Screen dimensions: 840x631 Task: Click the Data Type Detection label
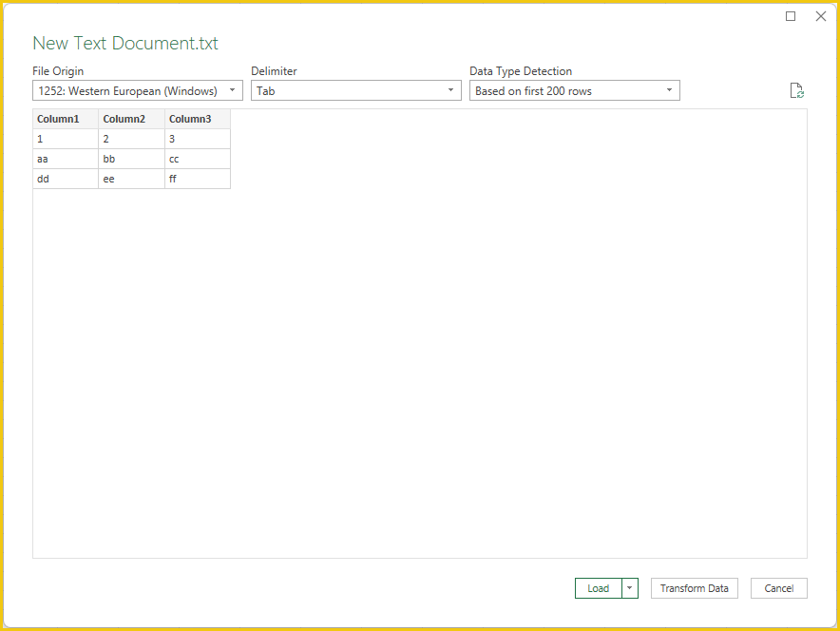[521, 71]
